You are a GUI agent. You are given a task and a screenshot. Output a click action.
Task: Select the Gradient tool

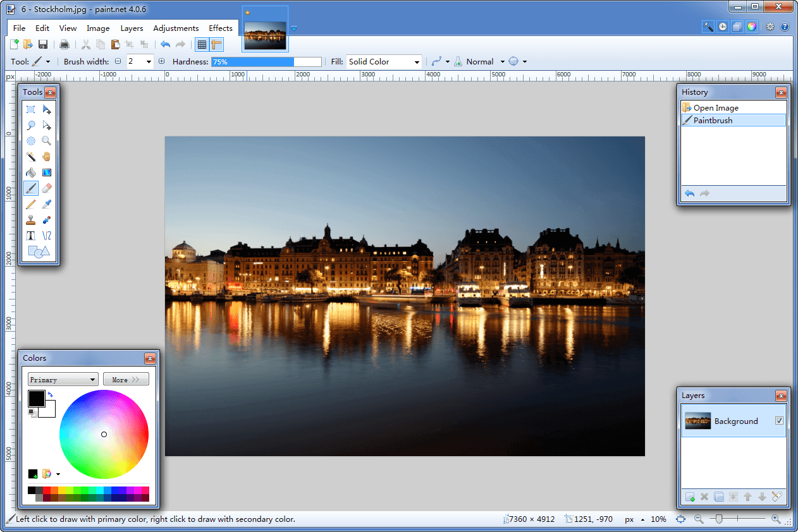click(46, 172)
